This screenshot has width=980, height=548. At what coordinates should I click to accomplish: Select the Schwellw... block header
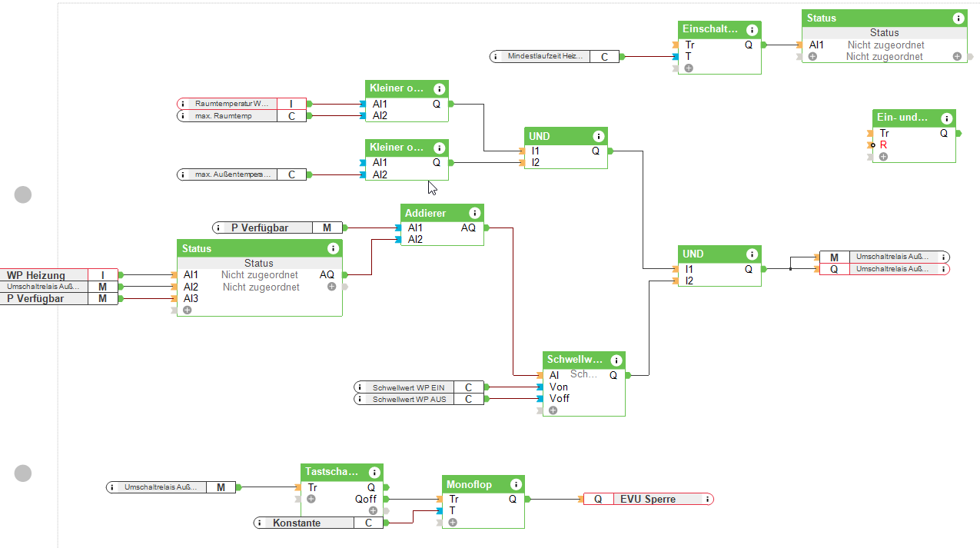coord(584,360)
